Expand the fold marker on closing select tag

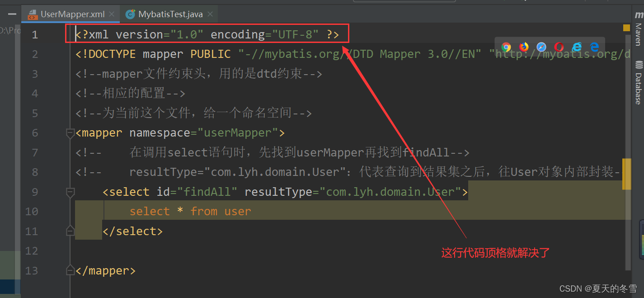point(70,231)
